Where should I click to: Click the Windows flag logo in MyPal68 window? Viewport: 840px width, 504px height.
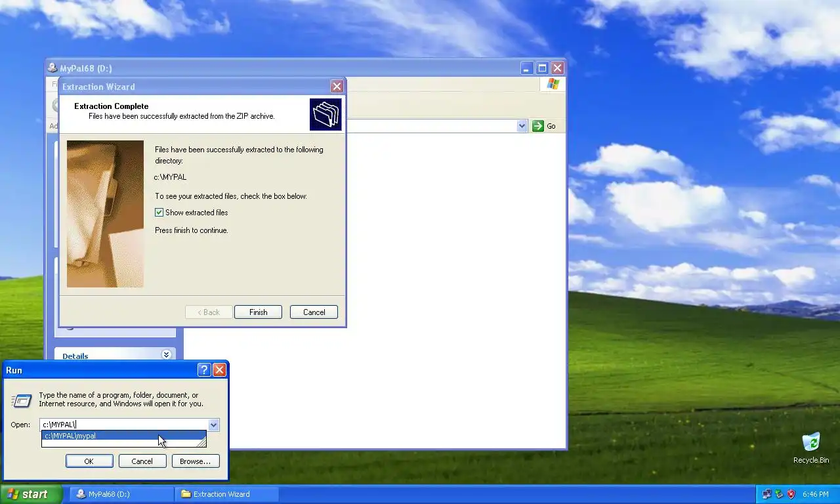click(x=553, y=84)
